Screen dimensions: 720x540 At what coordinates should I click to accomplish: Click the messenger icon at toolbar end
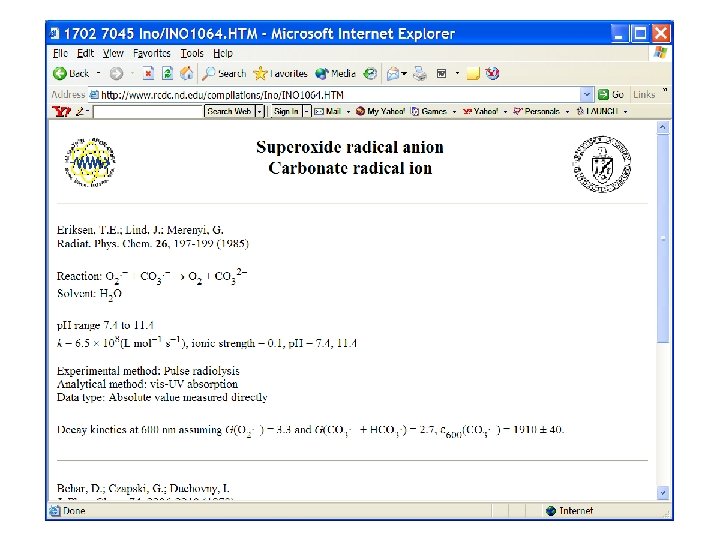pyautogui.click(x=492, y=73)
